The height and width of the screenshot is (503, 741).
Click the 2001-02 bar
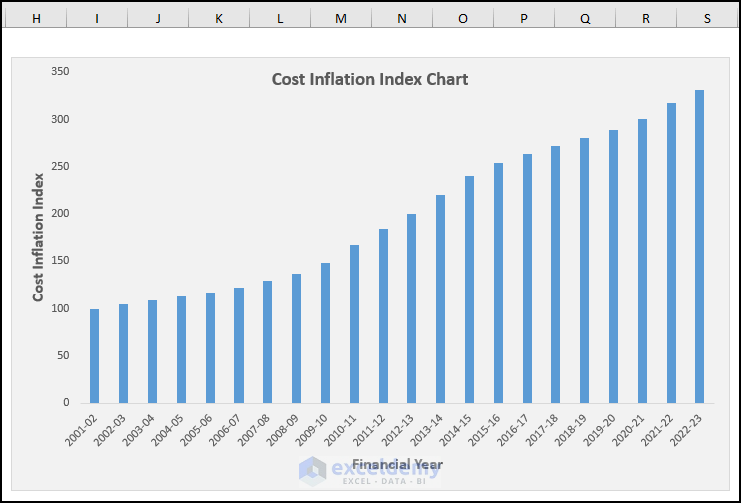pos(95,356)
